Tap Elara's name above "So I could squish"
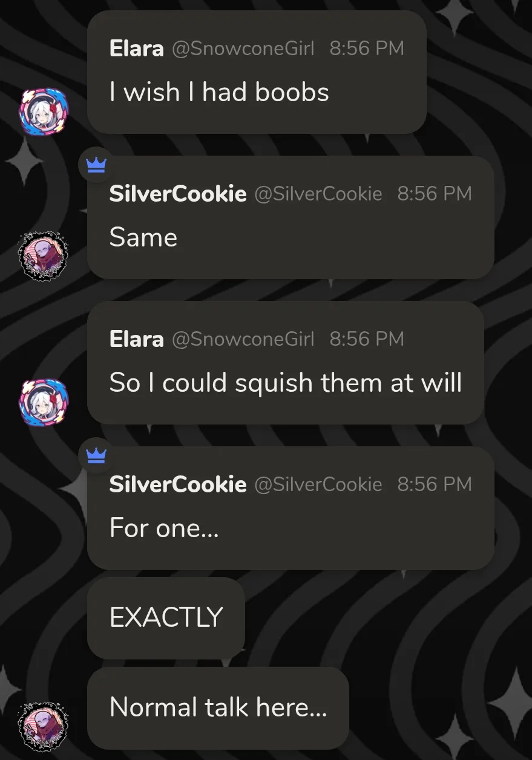Image resolution: width=532 pixels, height=760 pixels. (136, 339)
